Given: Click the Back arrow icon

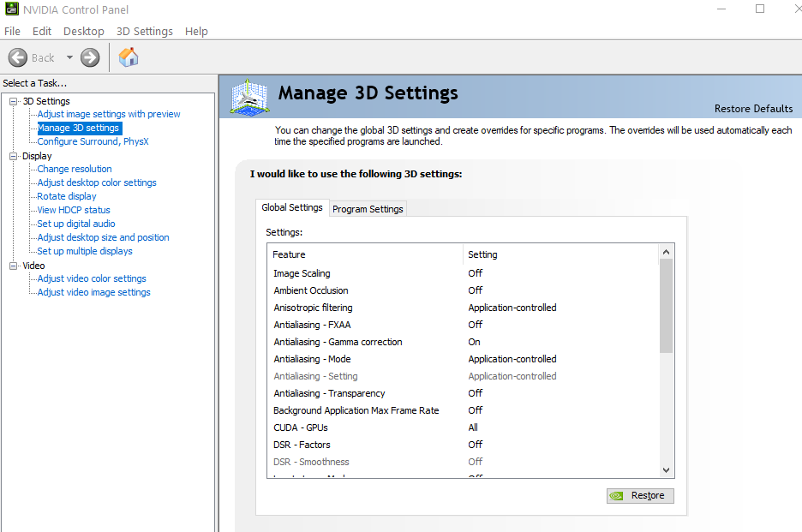Looking at the screenshot, I should tap(18, 57).
